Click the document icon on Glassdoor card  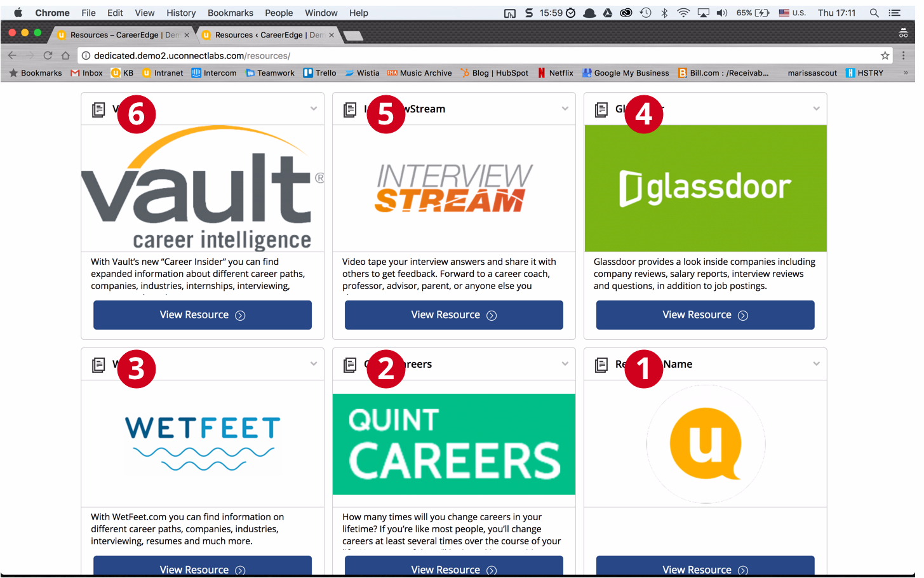pyautogui.click(x=601, y=110)
